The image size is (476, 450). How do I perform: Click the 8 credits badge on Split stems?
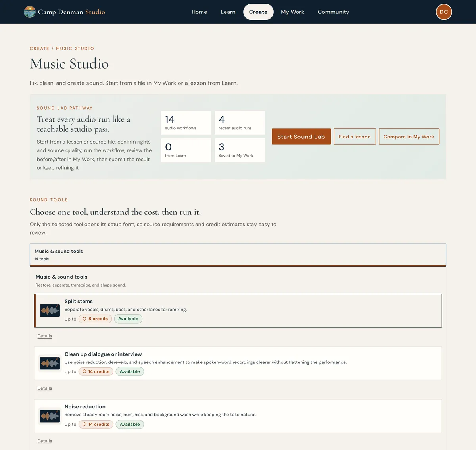point(95,319)
